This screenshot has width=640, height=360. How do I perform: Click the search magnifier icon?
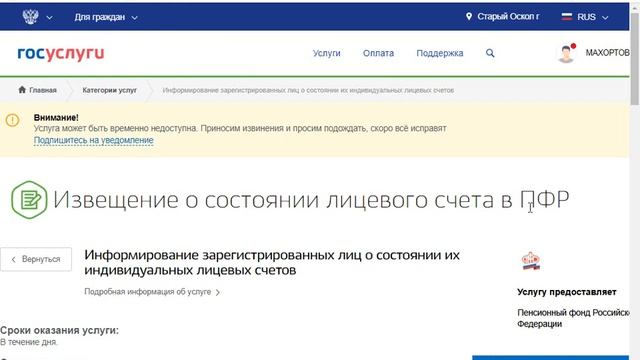(x=490, y=53)
